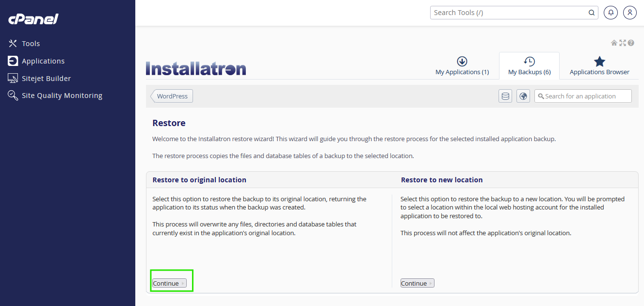Viewport: 644px width, 306px height.
Task: Switch to the My Applications (1) tab
Action: pos(462,66)
